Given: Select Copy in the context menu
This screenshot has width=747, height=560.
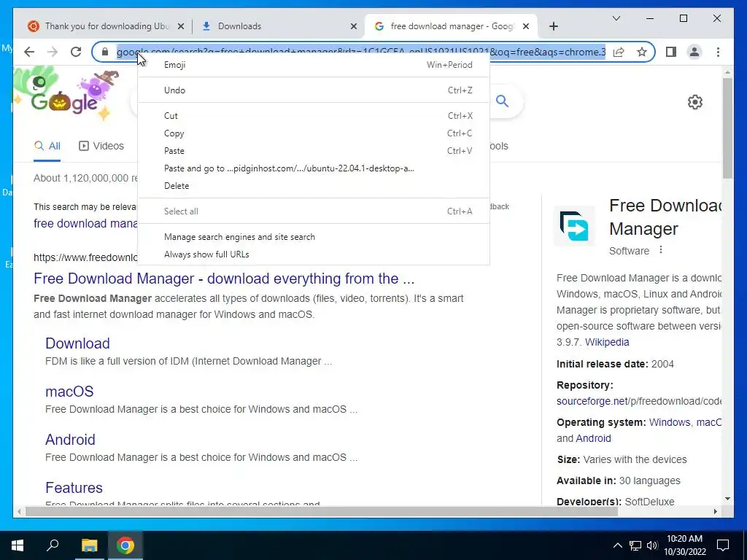Looking at the screenshot, I should click(x=314, y=133).
